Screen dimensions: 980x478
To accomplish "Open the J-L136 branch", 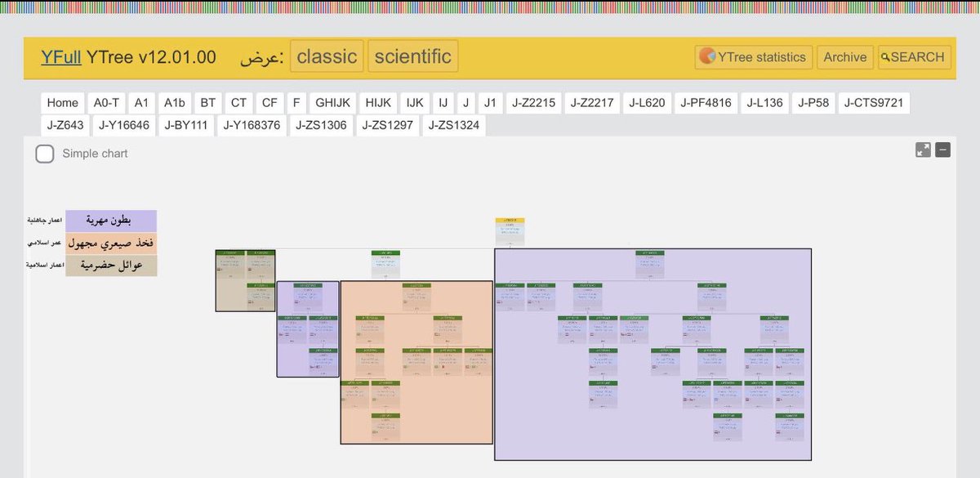I will click(766, 103).
